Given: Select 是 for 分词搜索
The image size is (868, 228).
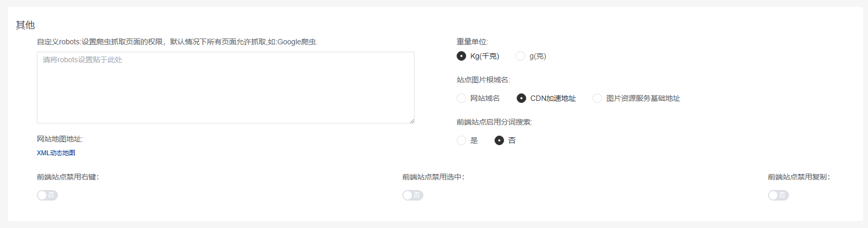Looking at the screenshot, I should [461, 140].
